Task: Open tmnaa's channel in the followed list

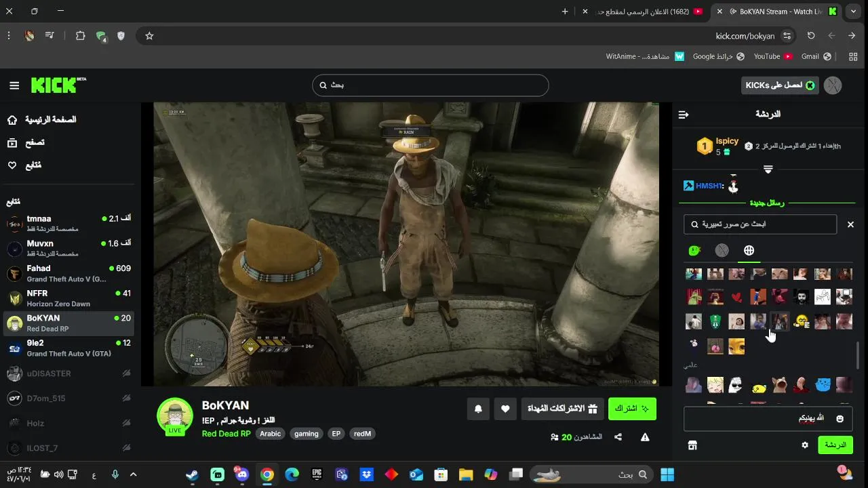Action: [68, 224]
